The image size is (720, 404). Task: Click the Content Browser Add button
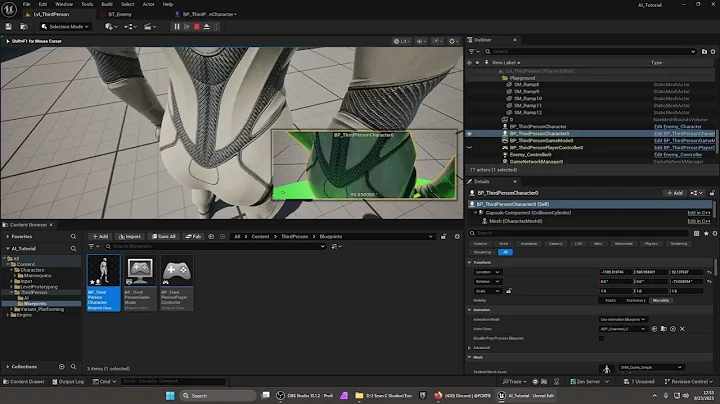coord(100,236)
